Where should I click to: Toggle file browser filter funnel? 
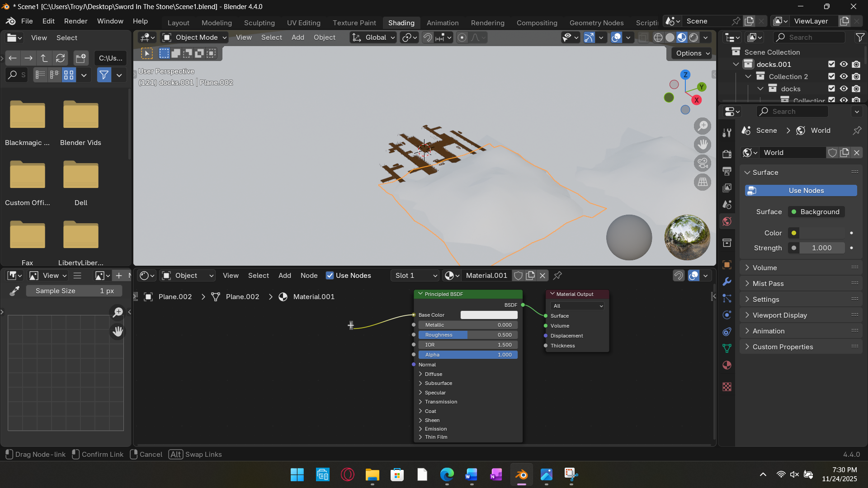[104, 75]
